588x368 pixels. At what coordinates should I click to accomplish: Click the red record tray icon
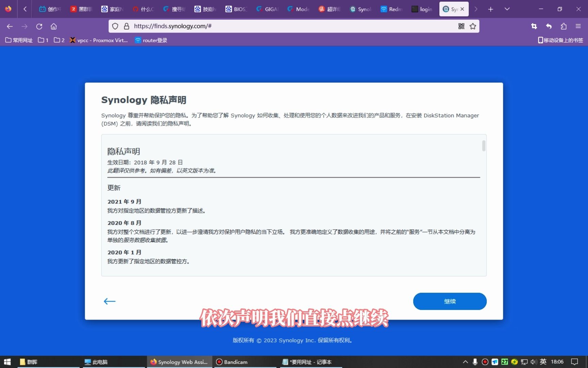(x=485, y=362)
